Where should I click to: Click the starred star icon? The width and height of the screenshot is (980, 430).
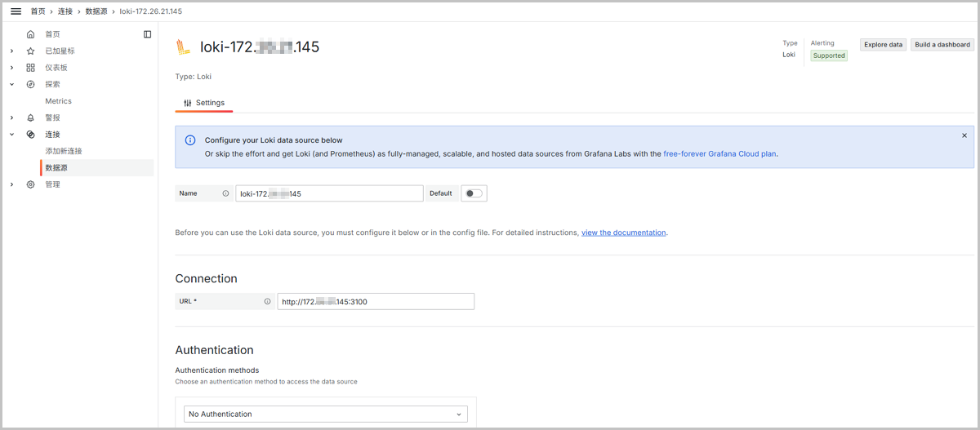tap(31, 51)
